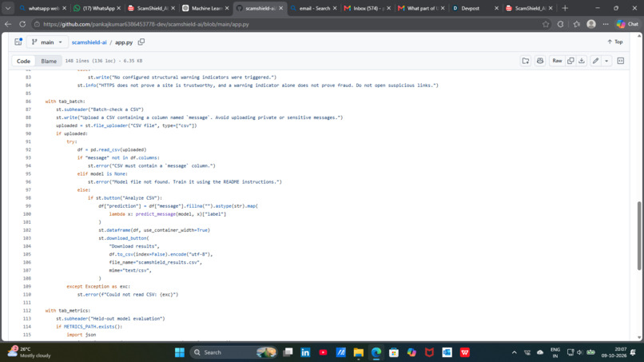Click read_csv on line 92

click(x=109, y=149)
